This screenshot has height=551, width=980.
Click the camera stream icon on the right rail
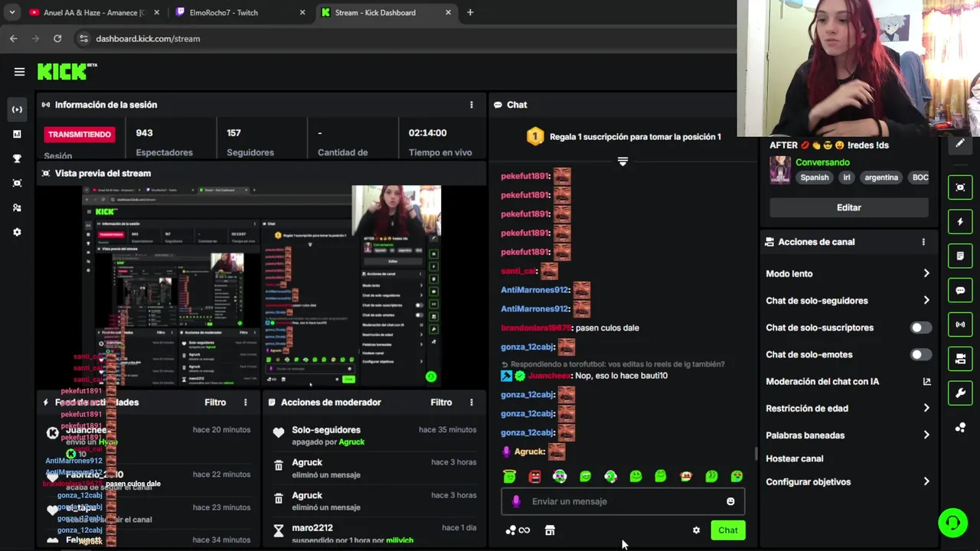pyautogui.click(x=960, y=359)
